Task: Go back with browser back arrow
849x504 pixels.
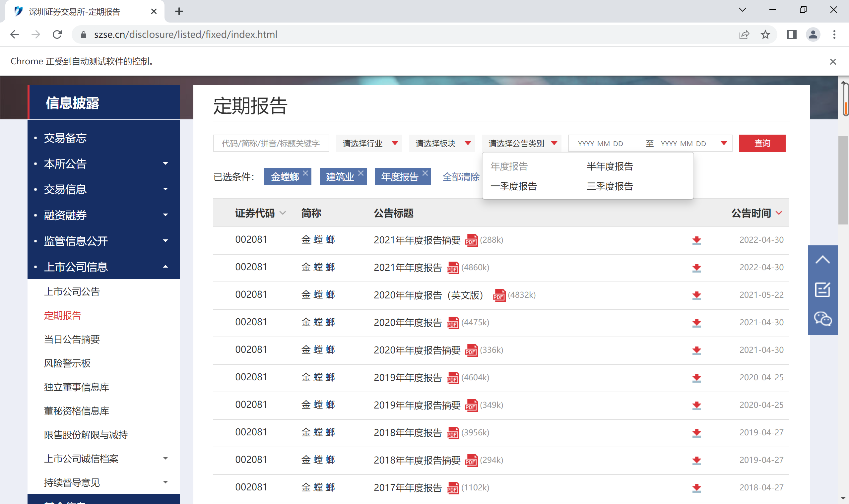Action: pos(15,34)
